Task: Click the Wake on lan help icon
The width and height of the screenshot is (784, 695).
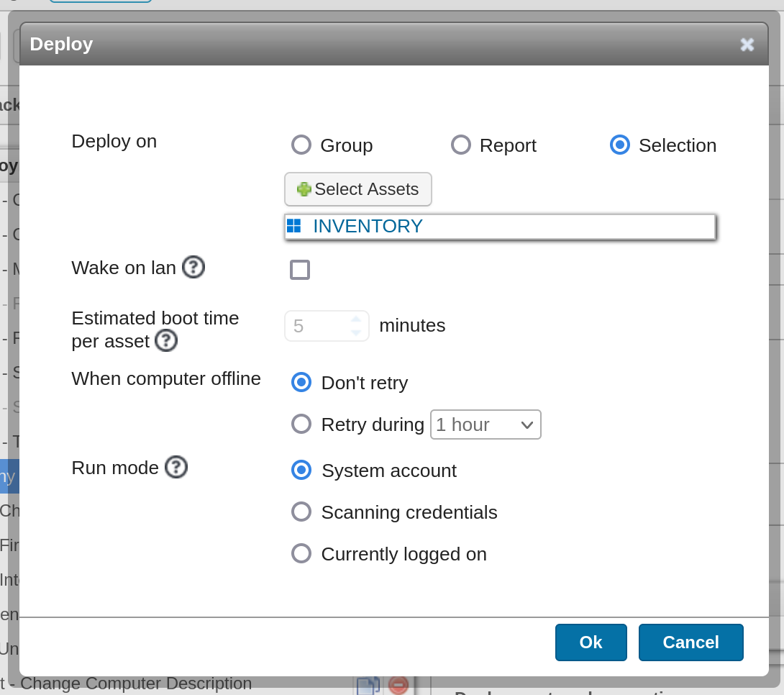Action: [193, 268]
